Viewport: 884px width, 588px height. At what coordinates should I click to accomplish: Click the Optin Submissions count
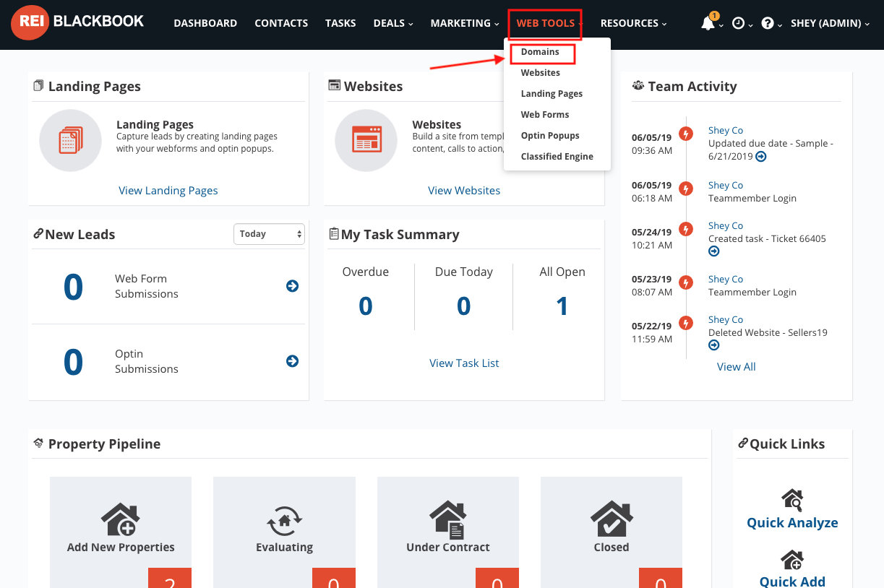pyautogui.click(x=73, y=362)
